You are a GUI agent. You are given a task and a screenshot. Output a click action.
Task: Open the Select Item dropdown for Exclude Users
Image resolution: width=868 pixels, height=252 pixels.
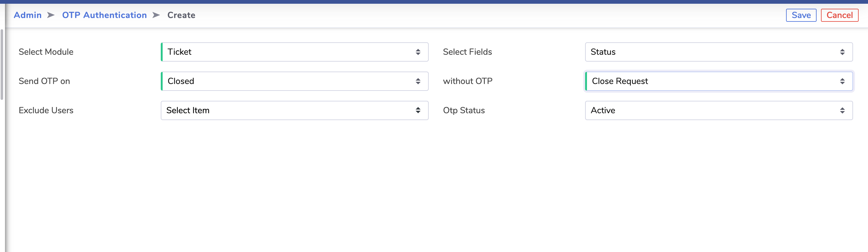coord(294,110)
